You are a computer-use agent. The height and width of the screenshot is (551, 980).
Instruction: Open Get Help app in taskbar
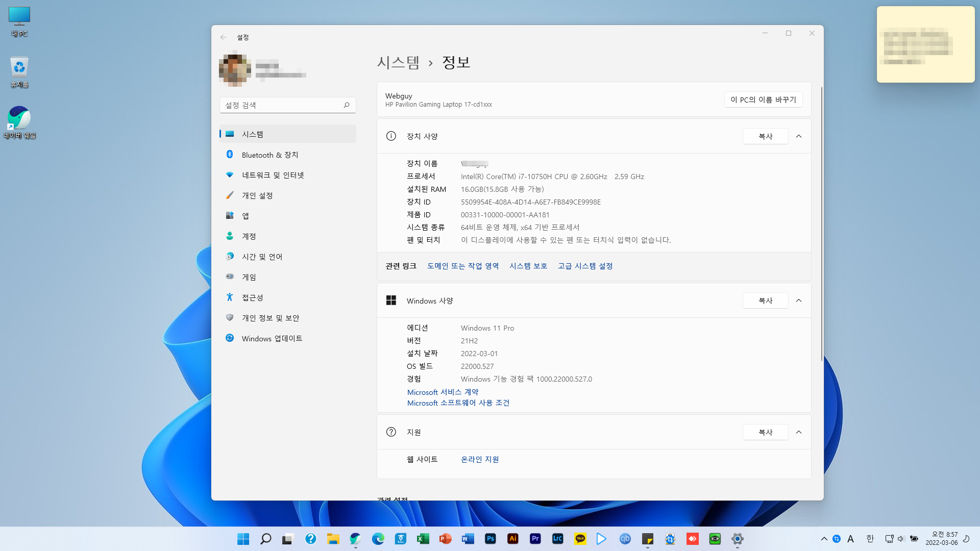[x=311, y=539]
